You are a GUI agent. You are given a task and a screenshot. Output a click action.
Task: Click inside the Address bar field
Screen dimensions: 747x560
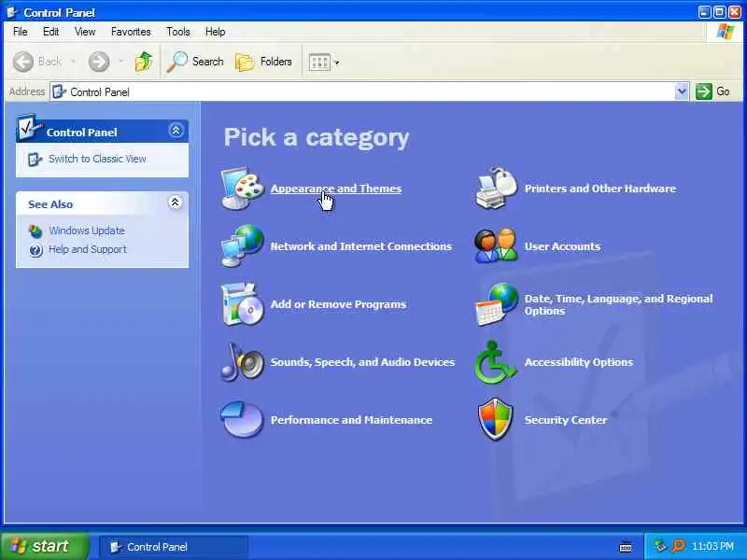click(x=370, y=91)
